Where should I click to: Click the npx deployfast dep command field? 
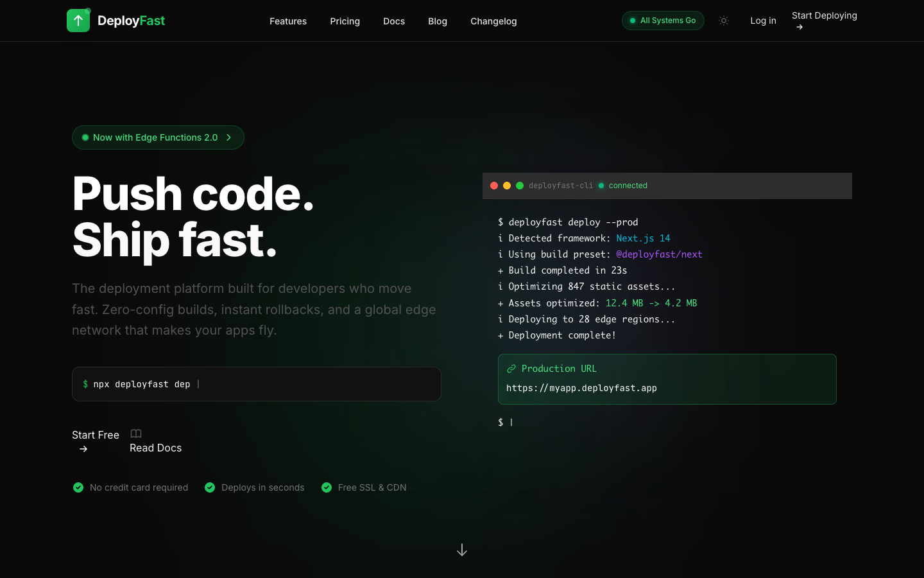257,384
